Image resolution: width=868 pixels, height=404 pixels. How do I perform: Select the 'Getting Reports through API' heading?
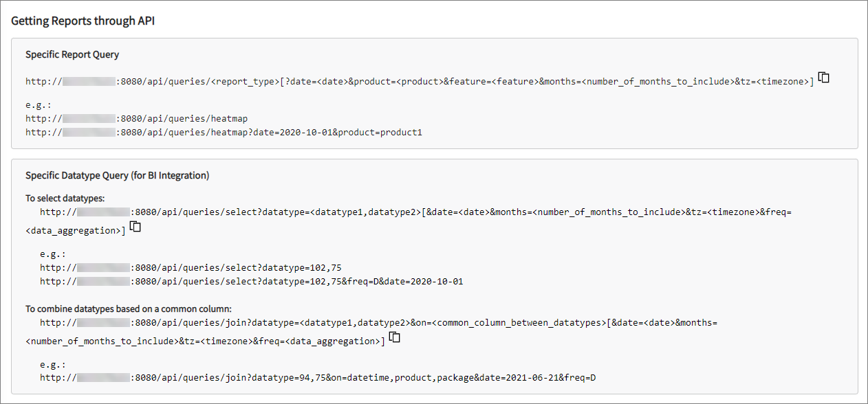tap(83, 21)
